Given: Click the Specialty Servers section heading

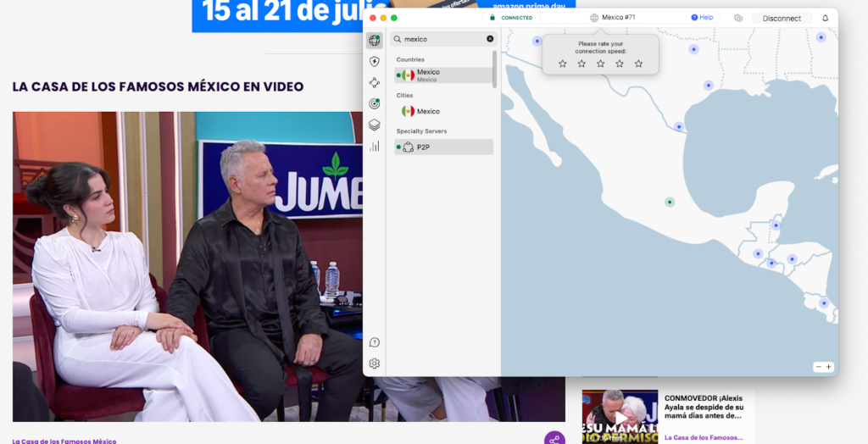Looking at the screenshot, I should click(421, 131).
